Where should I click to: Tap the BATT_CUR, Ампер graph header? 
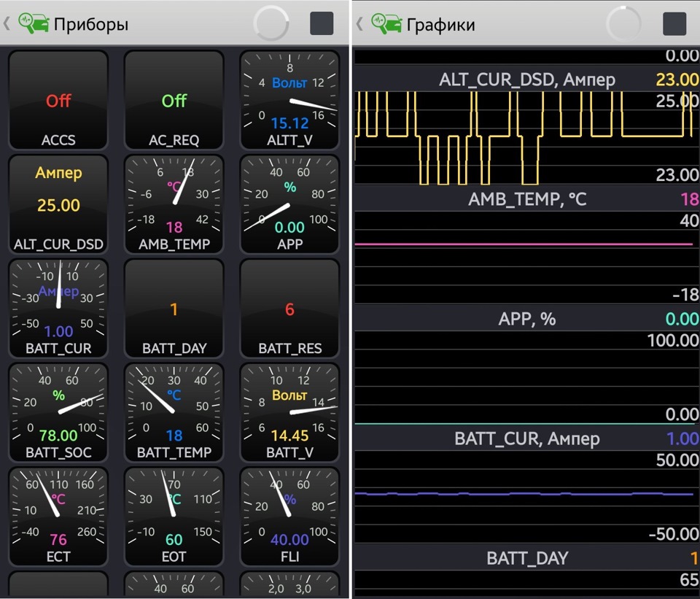pyautogui.click(x=526, y=438)
